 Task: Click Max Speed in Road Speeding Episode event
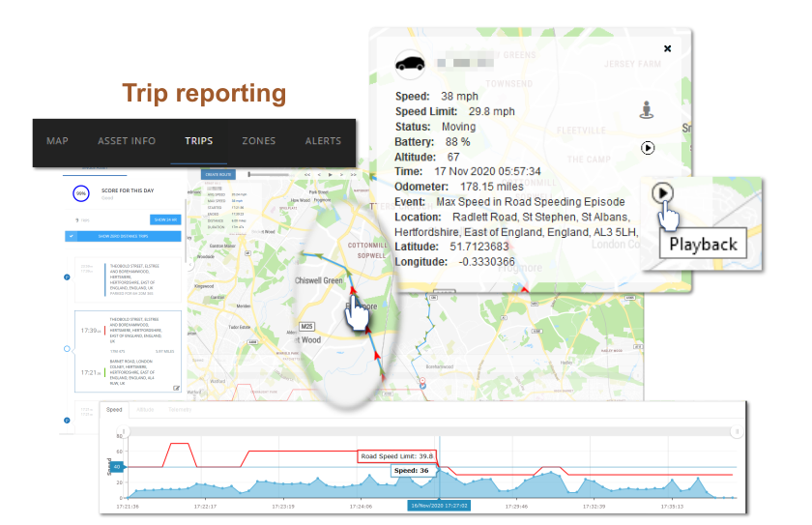(x=531, y=201)
